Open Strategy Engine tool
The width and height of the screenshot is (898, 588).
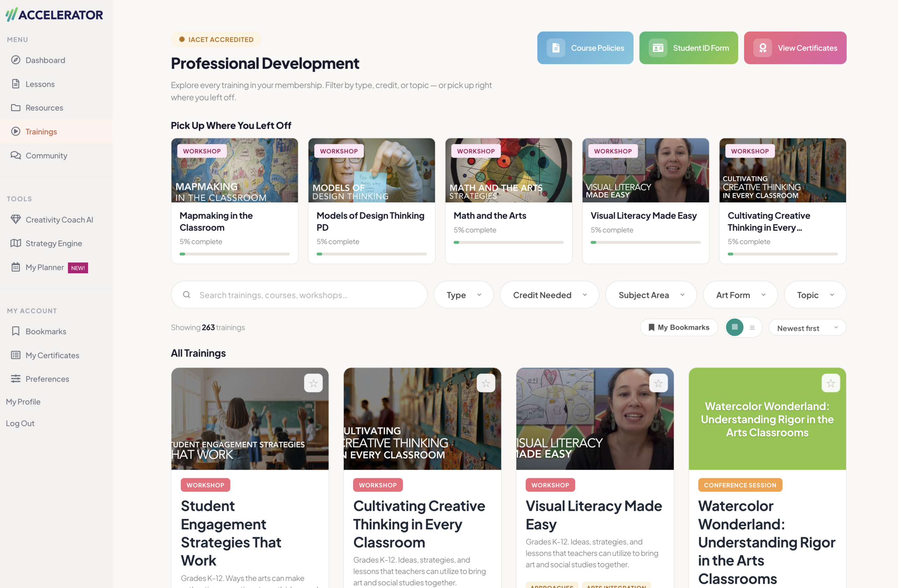[x=56, y=243]
